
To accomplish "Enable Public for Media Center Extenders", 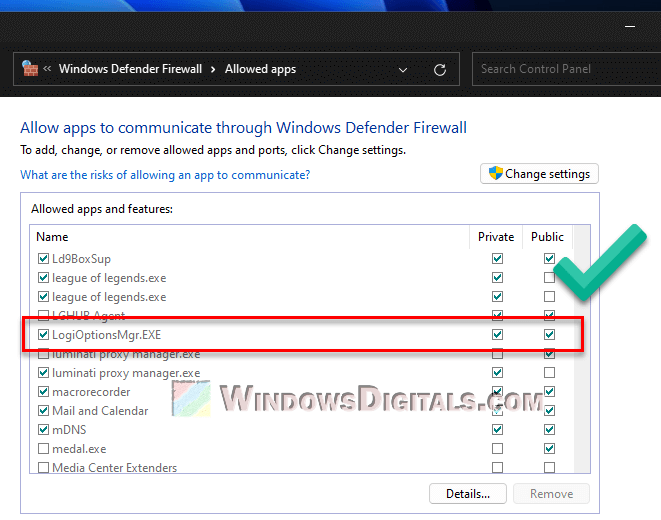I will click(549, 467).
